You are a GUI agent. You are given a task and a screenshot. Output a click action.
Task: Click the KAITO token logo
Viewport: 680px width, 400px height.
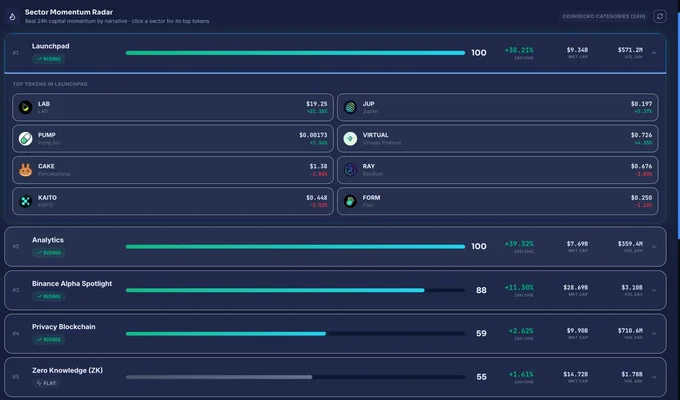point(26,201)
